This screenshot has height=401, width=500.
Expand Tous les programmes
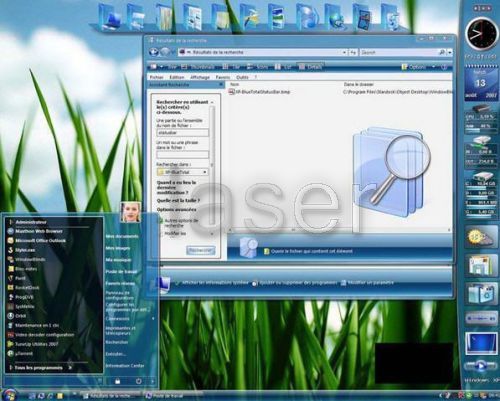pyautogui.click(x=39, y=368)
